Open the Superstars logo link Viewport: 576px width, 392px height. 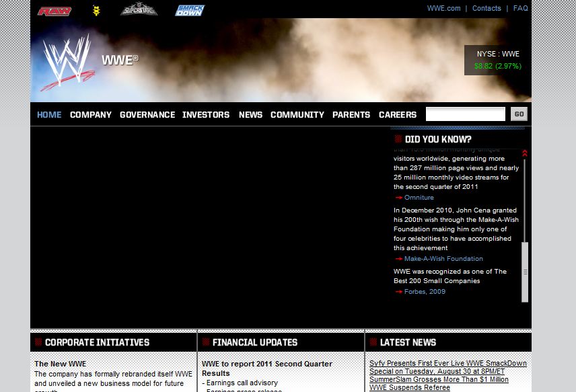(139, 9)
